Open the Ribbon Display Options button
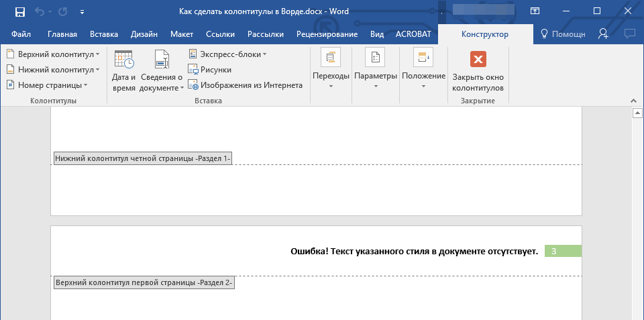 click(x=535, y=11)
